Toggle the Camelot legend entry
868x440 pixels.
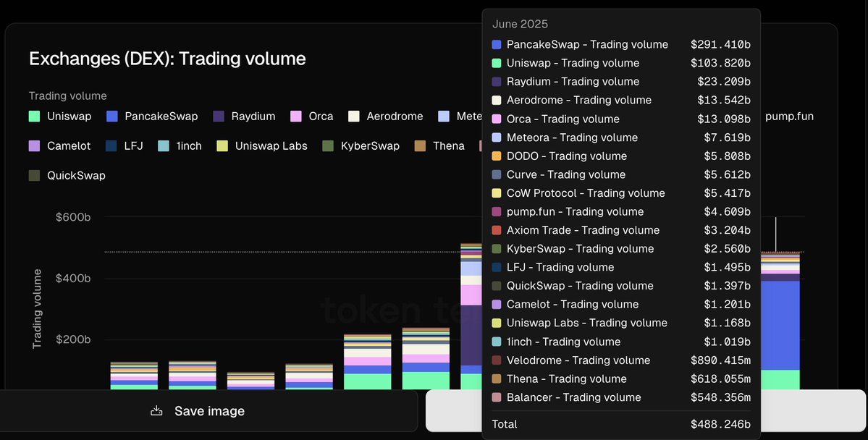pyautogui.click(x=60, y=146)
